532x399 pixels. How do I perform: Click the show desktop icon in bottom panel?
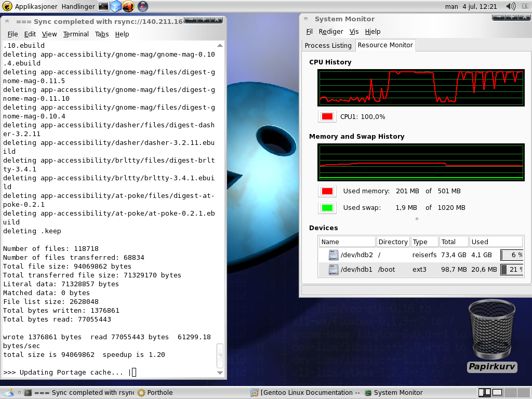pos(8,393)
